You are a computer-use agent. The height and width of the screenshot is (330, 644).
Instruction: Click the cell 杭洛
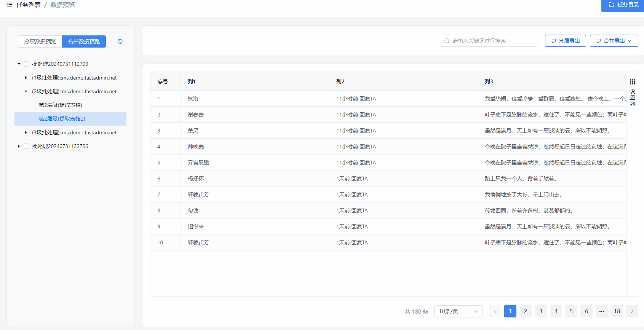tap(193, 99)
